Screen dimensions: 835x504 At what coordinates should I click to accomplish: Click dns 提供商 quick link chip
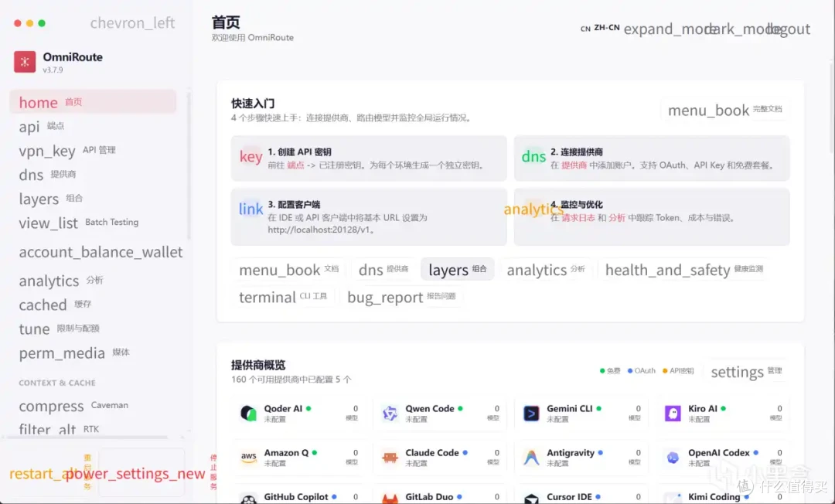383,269
